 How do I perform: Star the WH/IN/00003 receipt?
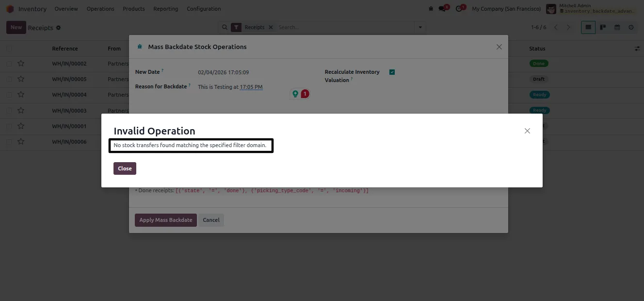click(21, 110)
